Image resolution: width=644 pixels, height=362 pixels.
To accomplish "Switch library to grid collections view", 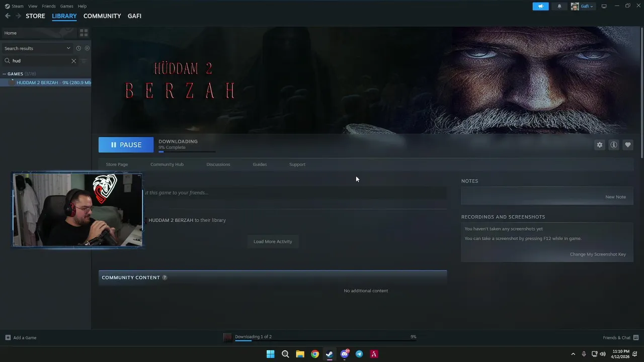I will [x=84, y=33].
